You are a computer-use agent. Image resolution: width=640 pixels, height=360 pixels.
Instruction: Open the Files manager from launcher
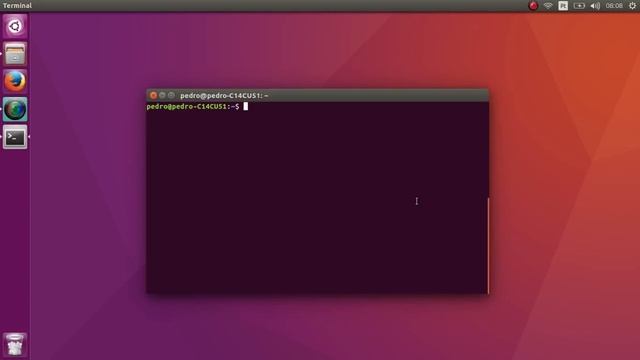click(x=15, y=54)
